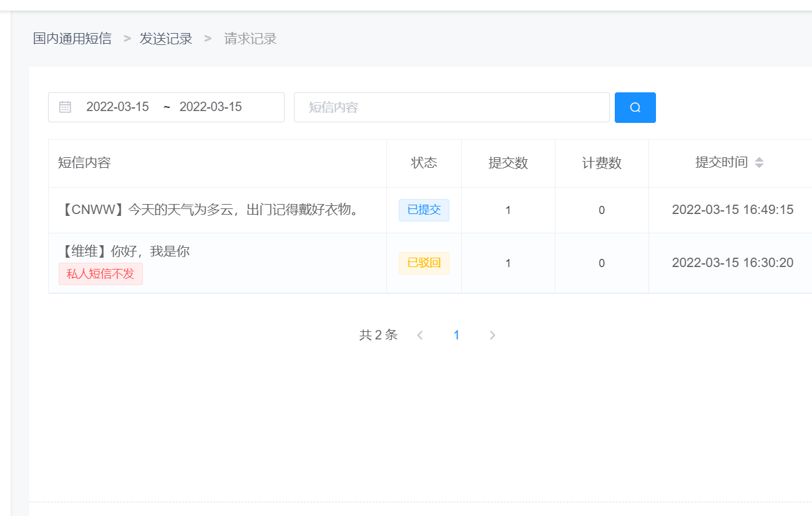Viewport: 812px width, 516px height.
Task: Focus the 短信内容 search input
Action: coord(451,107)
